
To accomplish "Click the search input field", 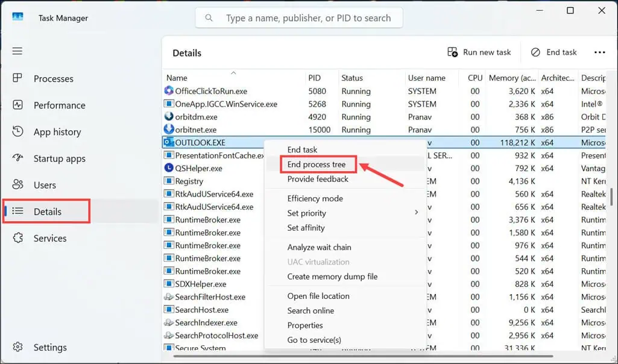I will pos(299,17).
